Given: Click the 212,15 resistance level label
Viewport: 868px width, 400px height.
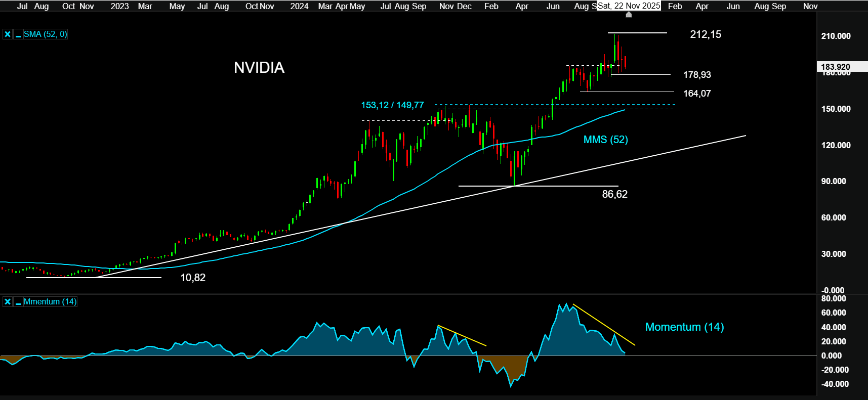Looking at the screenshot, I should [x=706, y=34].
